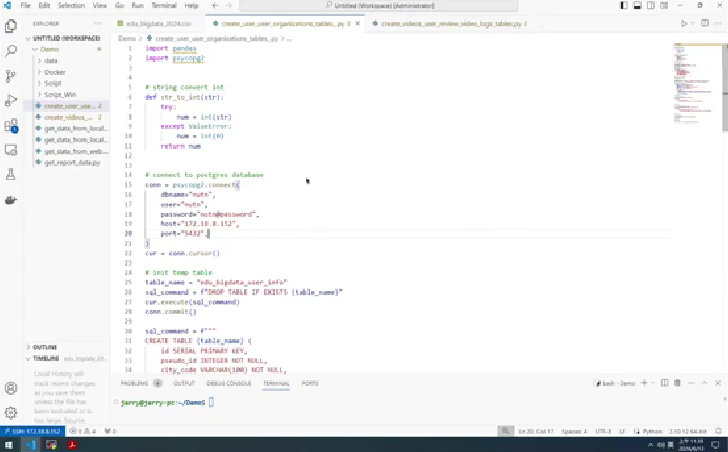Open the Run and Debug view
This screenshot has width=728, height=452.
[x=11, y=100]
